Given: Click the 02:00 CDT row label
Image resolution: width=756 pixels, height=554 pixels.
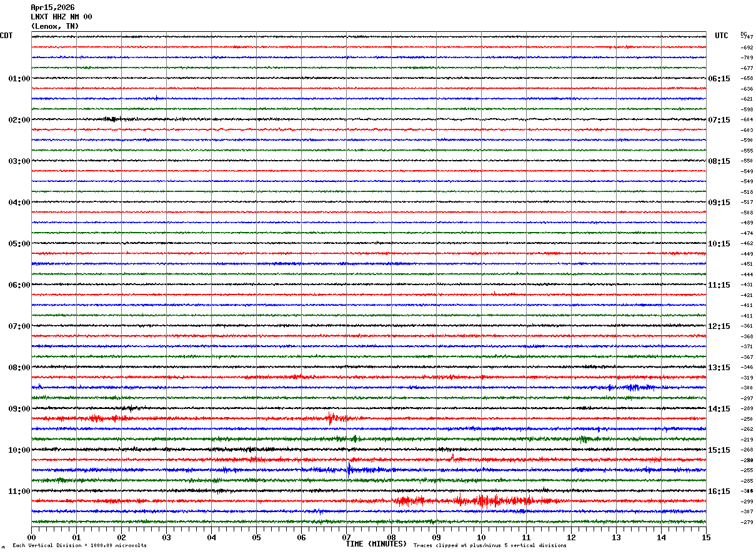Looking at the screenshot, I should click(x=19, y=120).
